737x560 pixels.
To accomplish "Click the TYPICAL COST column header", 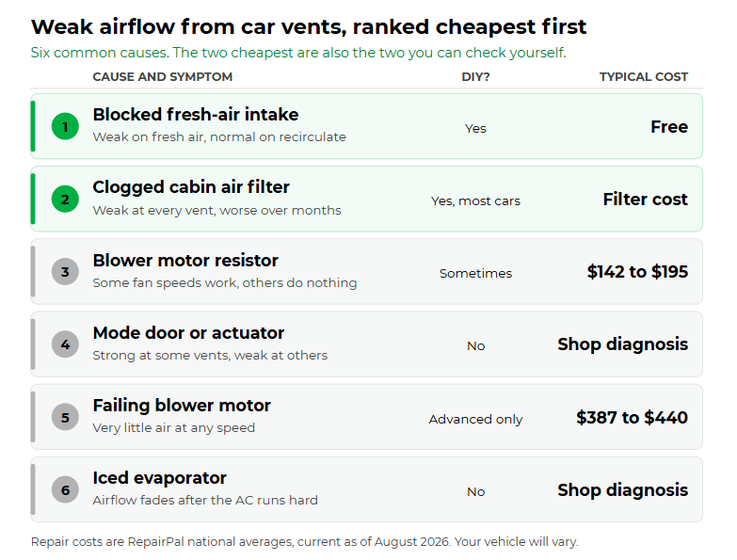I will [644, 76].
